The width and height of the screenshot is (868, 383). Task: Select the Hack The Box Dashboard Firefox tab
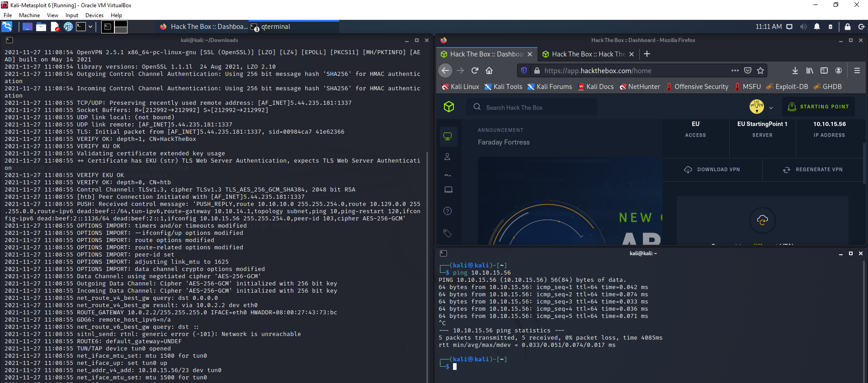[x=486, y=54]
